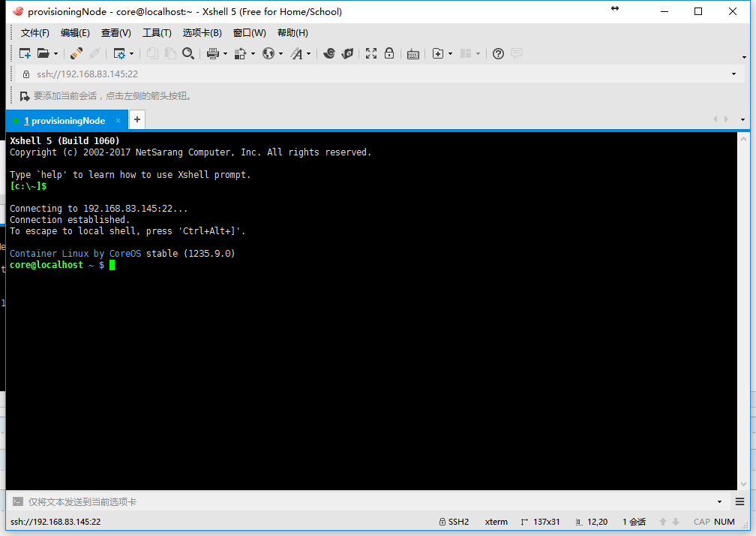
Task: Click the Lock screen padlock icon
Action: pos(389,53)
